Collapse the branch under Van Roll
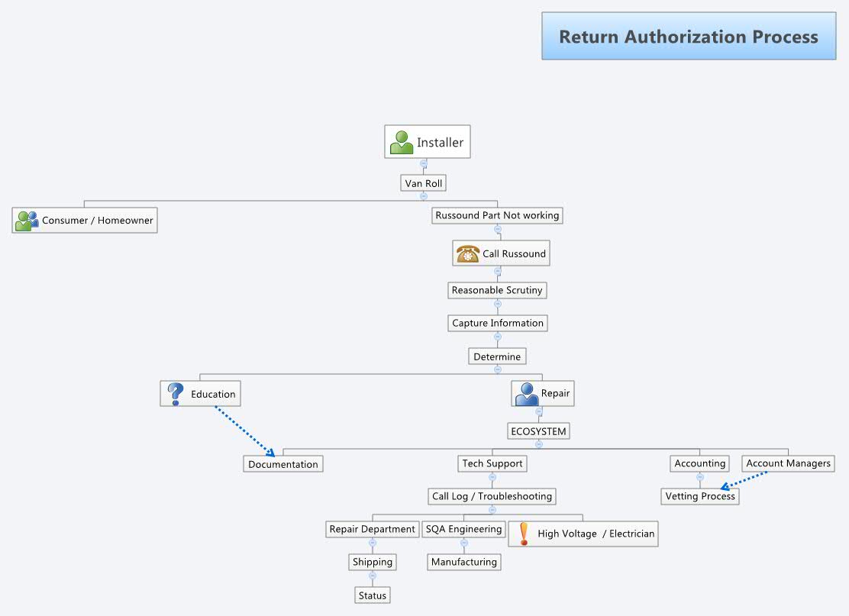 (x=423, y=195)
